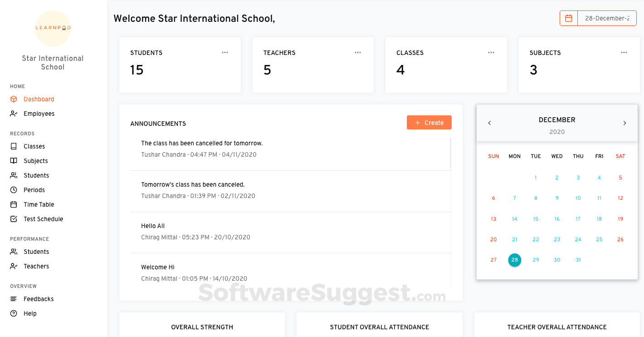Open Feedbacks in the Overview section

[39, 299]
